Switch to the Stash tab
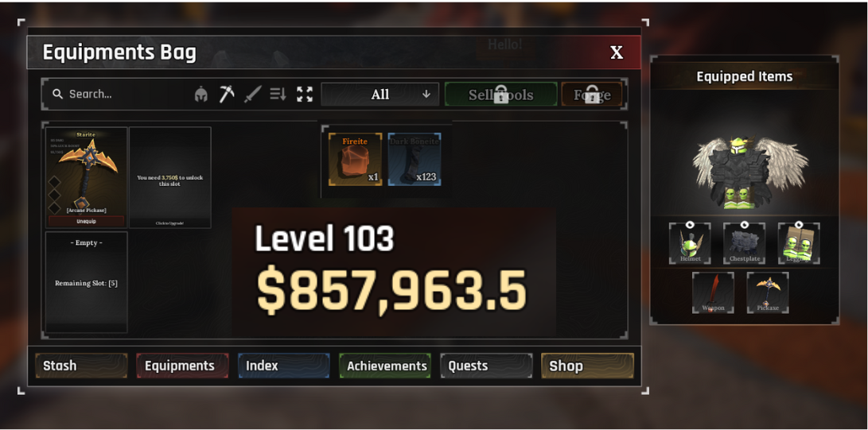The height and width of the screenshot is (430, 868). click(x=81, y=366)
